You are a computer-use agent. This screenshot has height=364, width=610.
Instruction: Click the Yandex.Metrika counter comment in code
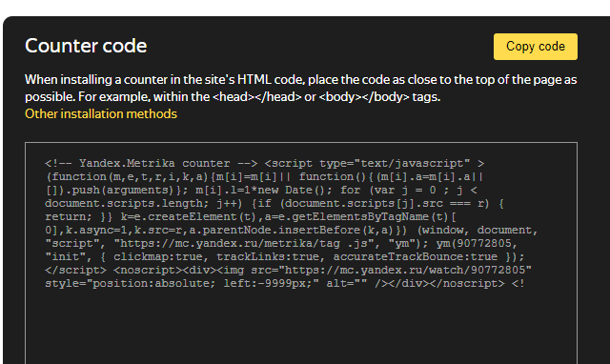click(151, 163)
